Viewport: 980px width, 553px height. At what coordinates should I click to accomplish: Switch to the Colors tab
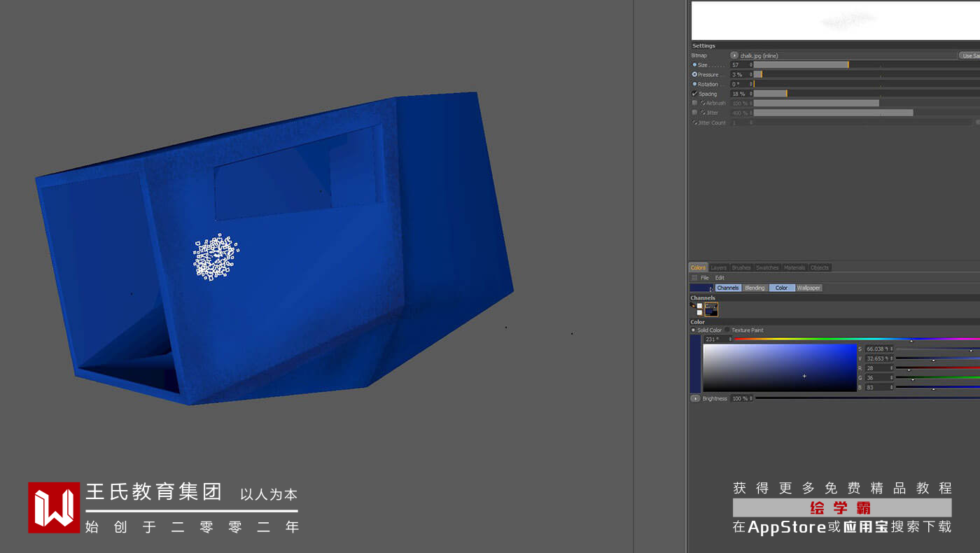point(698,267)
